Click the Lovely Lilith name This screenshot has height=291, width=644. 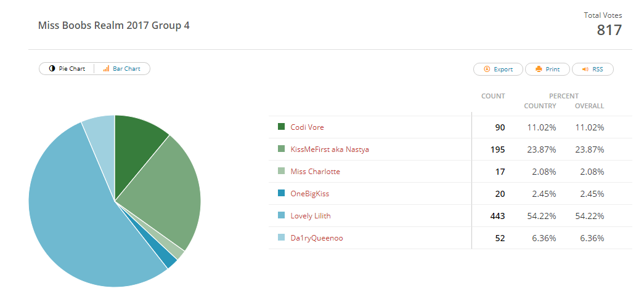coord(311,215)
